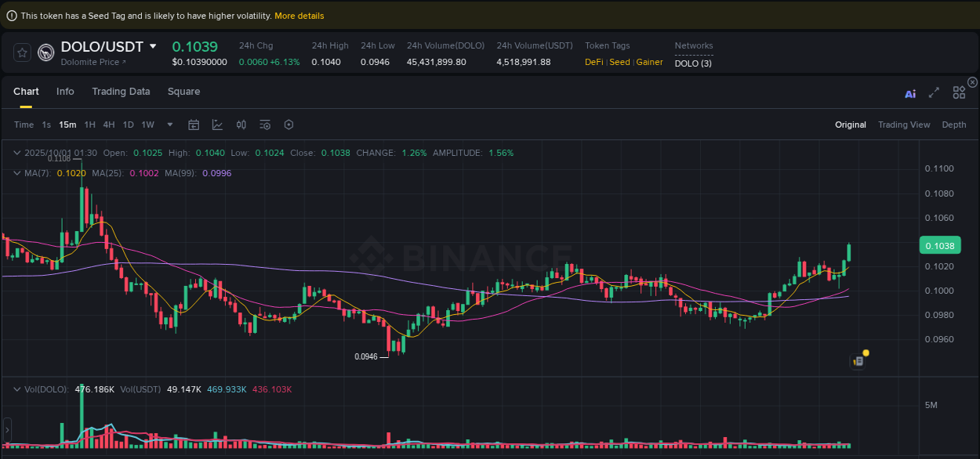Expand the chart to fullscreen
Screen dimensions: 980x459
(934, 92)
